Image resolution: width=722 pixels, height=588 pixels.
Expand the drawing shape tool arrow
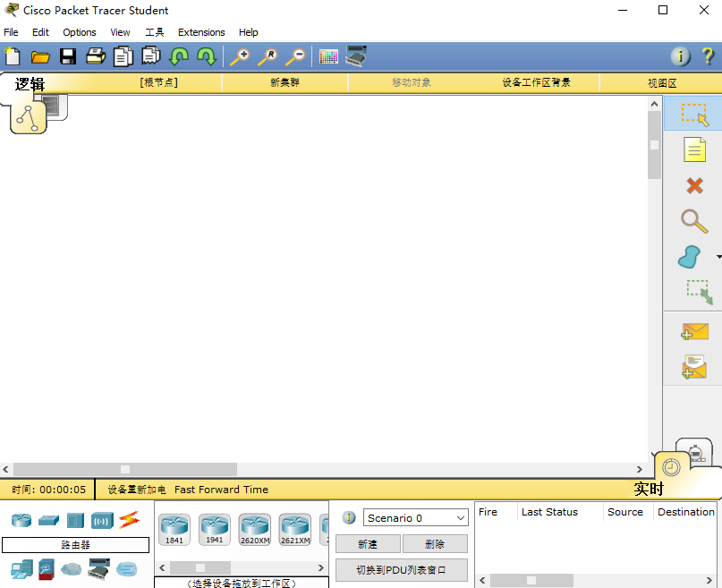[718, 257]
